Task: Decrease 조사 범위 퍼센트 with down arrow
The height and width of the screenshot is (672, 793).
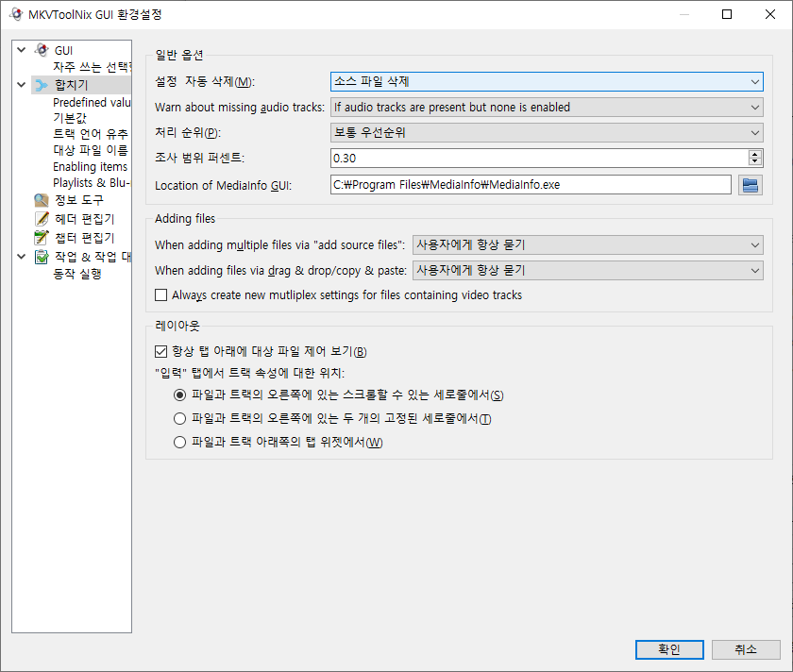Action: click(754, 161)
